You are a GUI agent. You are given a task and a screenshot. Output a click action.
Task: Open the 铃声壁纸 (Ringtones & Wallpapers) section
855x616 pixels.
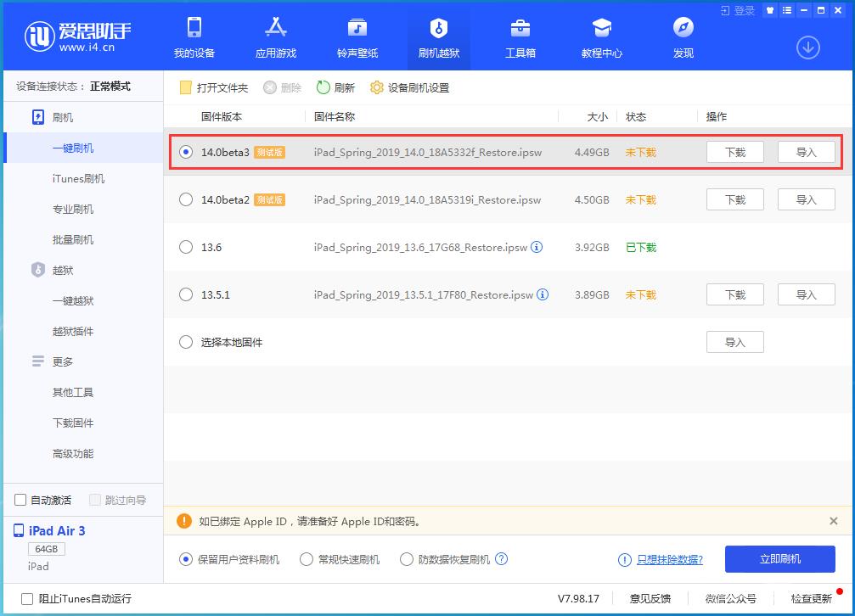pyautogui.click(x=356, y=38)
